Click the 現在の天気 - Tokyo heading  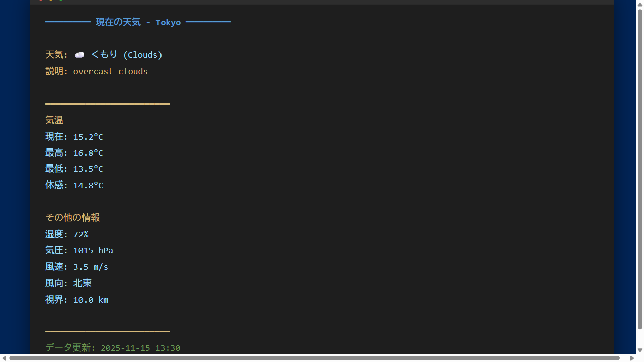(x=138, y=22)
